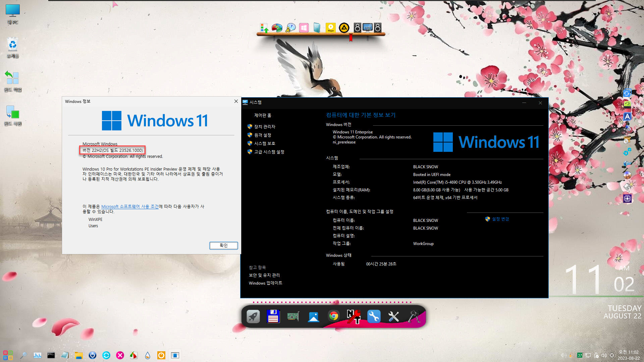
Task: Click the purple CPU chip icon in right sidebar
Action: [x=628, y=198]
